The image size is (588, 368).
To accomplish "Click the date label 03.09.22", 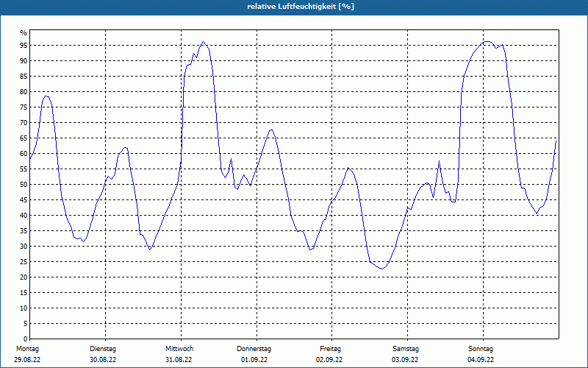I will point(405,360).
